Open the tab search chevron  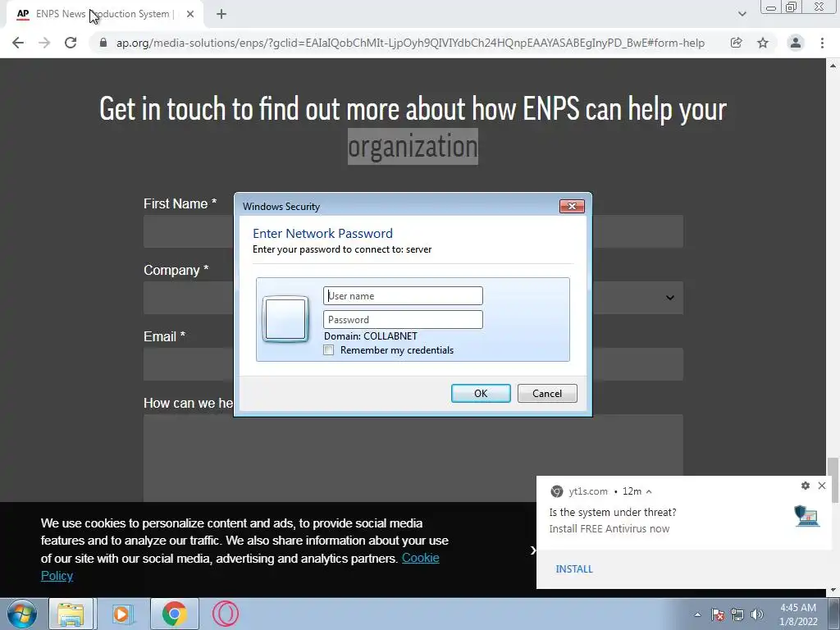[x=742, y=14]
